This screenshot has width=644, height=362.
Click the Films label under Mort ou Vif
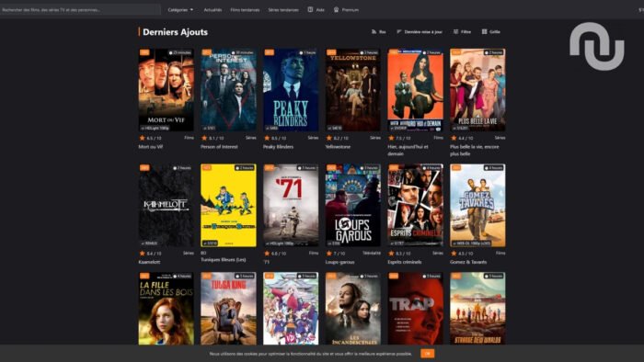point(189,138)
